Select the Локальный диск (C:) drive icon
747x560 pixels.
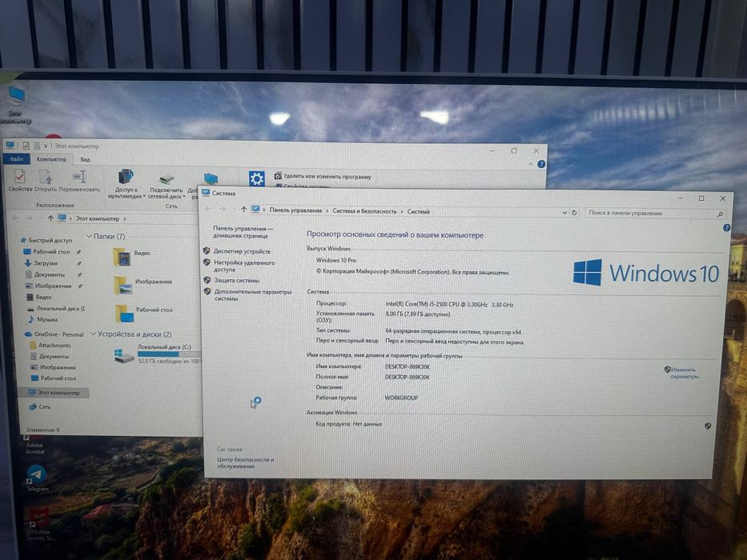(x=124, y=356)
